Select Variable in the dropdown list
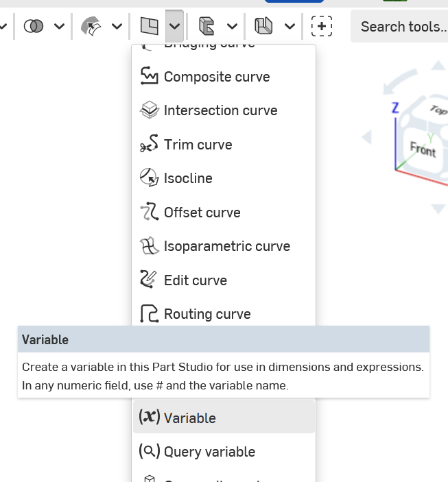The image size is (448, 482). point(189,418)
